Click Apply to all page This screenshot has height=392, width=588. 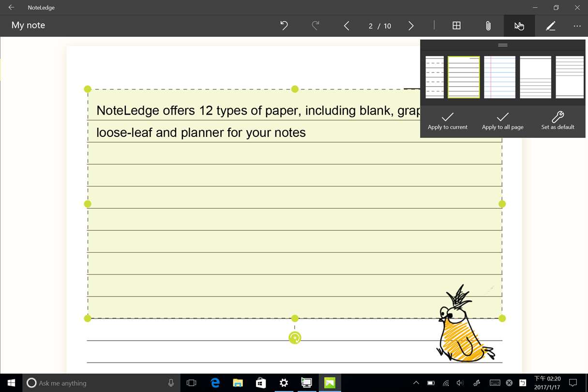(x=503, y=121)
